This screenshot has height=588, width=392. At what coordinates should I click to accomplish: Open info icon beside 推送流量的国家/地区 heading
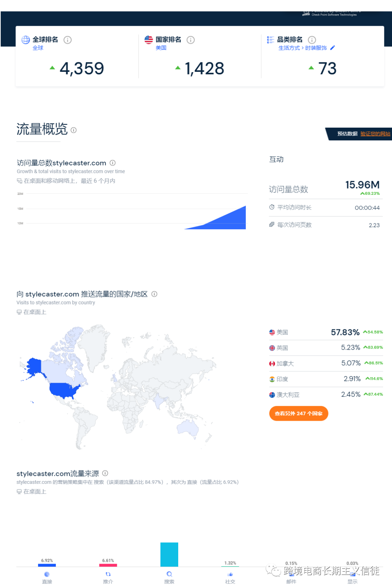[154, 294]
